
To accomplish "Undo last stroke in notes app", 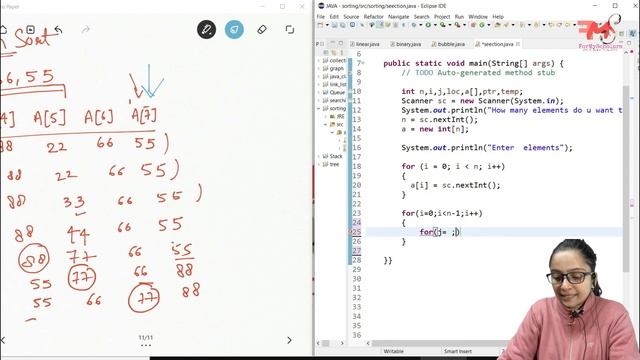I will [58, 30].
